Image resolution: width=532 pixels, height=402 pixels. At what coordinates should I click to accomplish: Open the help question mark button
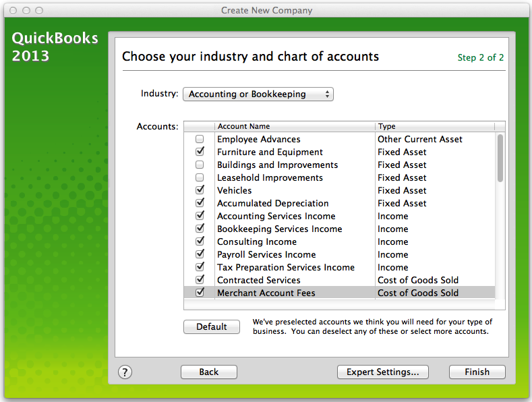[125, 372]
